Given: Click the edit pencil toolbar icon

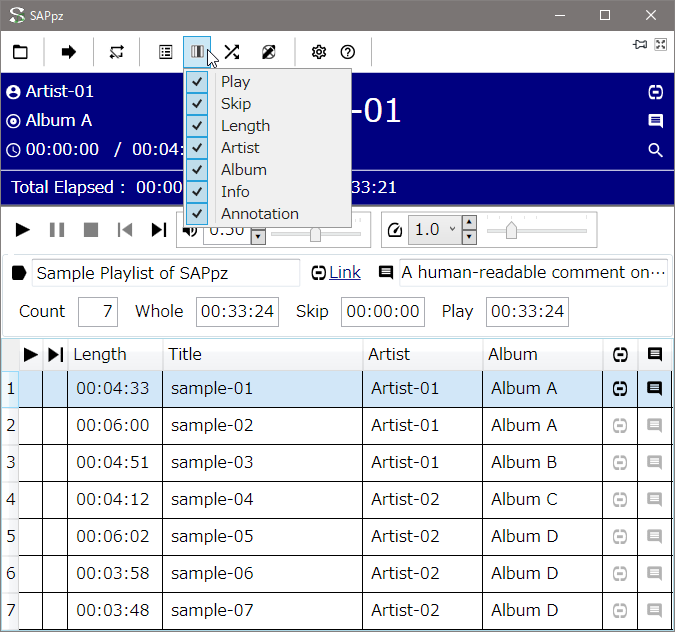Looking at the screenshot, I should (269, 52).
